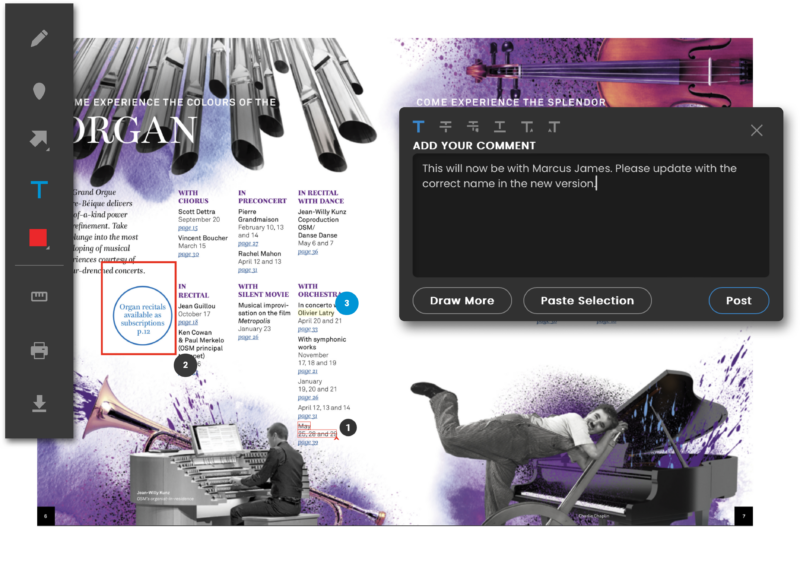Open annotation marker number 1
The image size is (800, 561).
[348, 427]
